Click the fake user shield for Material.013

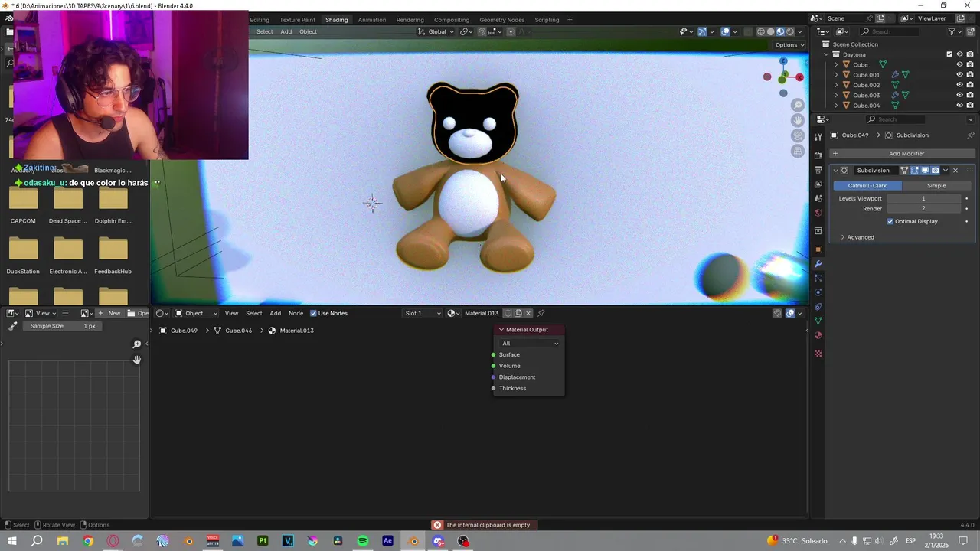click(508, 313)
